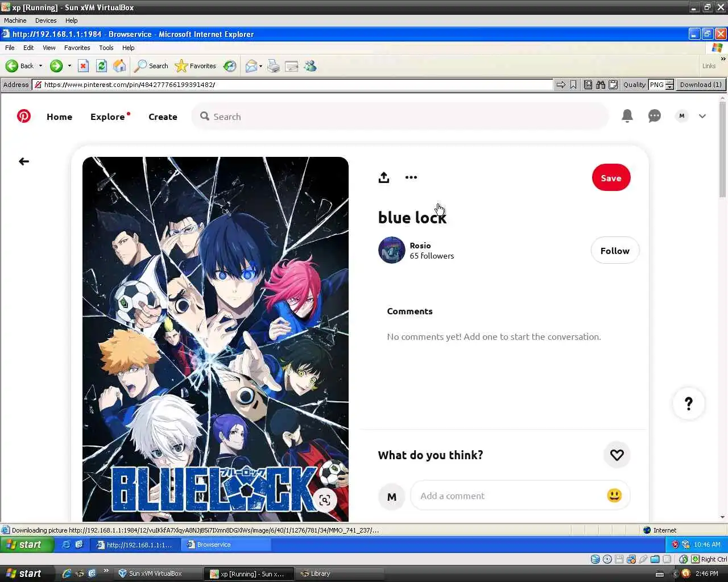This screenshot has width=728, height=582.
Task: Step Quality PNG selector down
Action: (x=669, y=87)
